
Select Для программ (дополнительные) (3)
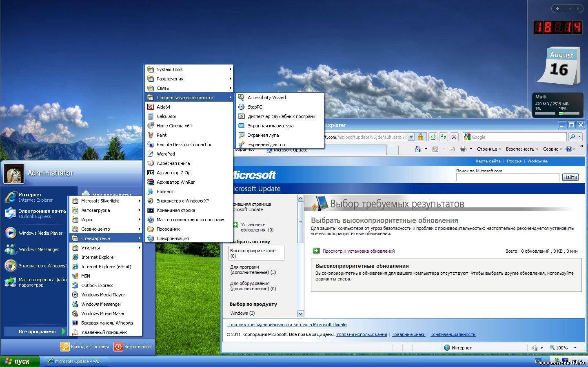tap(253, 269)
